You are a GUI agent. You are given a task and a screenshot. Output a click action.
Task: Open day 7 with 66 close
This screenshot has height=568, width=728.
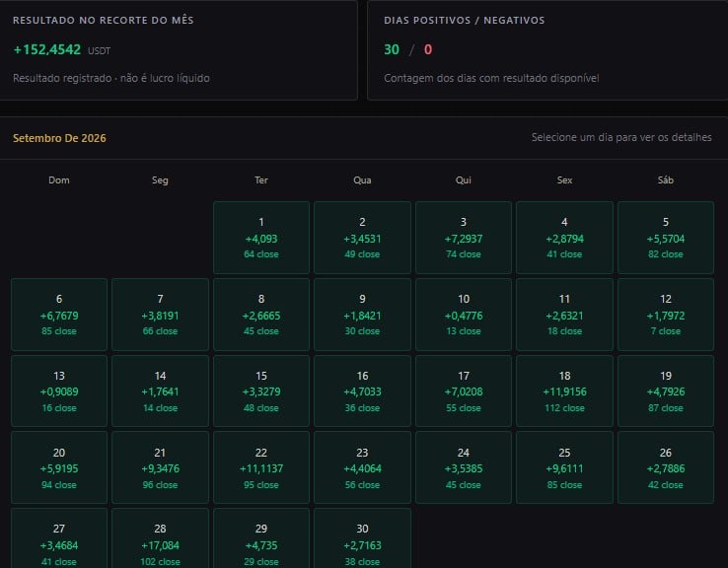(x=160, y=315)
